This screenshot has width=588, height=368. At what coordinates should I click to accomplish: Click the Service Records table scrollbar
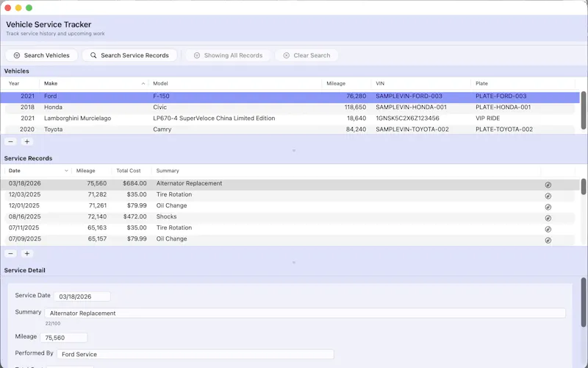[584, 187]
